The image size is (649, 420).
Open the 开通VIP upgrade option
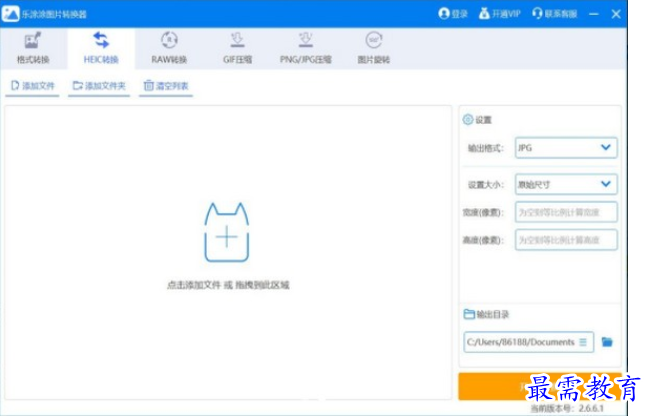(x=500, y=14)
